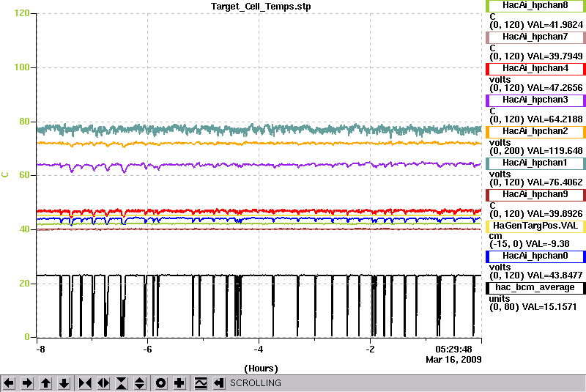
Task: Click the plus toolbar button
Action: (179, 383)
